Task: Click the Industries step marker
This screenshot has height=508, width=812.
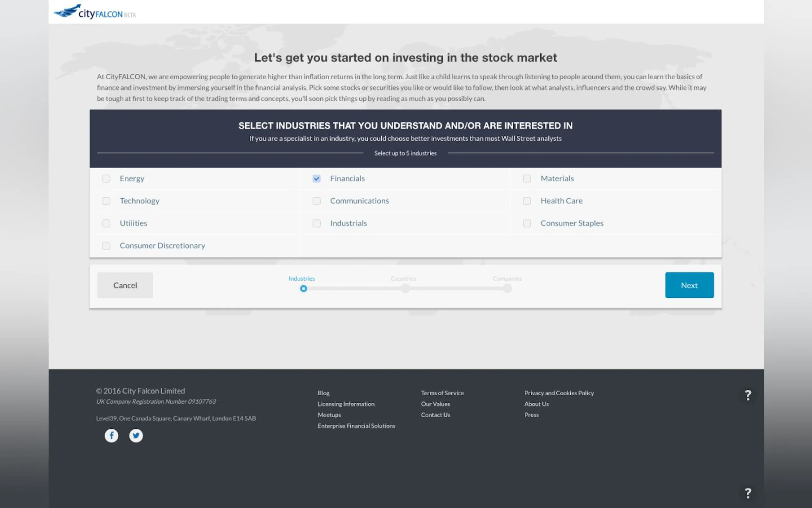Action: 303,289
